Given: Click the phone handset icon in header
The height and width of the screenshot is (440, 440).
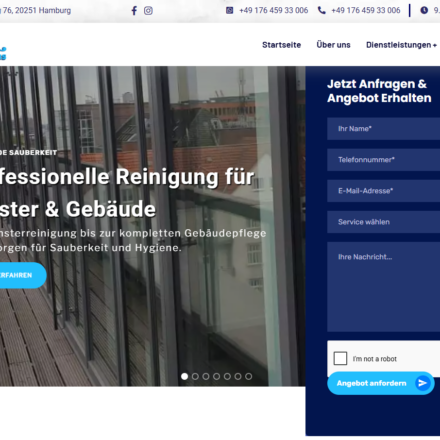Looking at the screenshot, I should (x=322, y=10).
